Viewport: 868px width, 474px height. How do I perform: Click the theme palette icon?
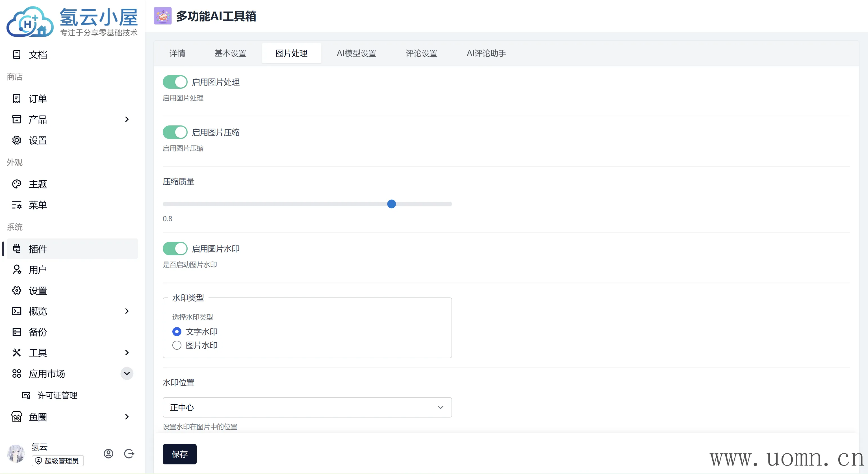coord(16,184)
